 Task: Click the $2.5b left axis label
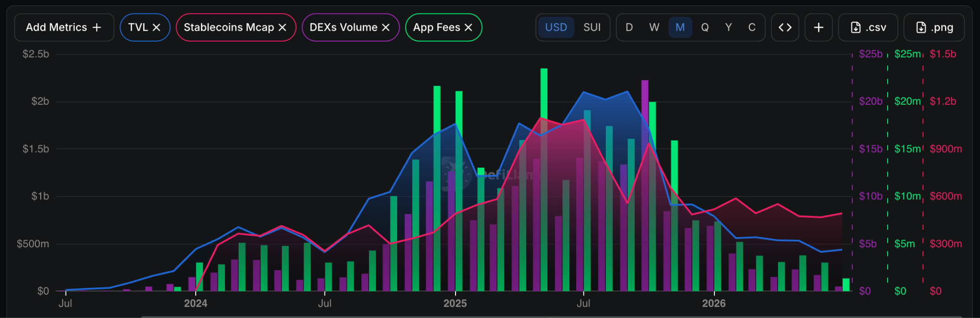(36, 54)
